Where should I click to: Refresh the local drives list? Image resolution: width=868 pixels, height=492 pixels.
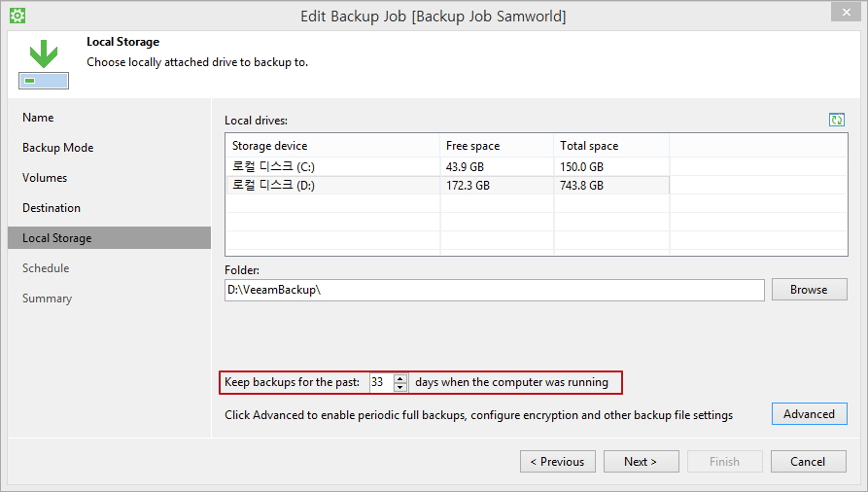pos(837,120)
